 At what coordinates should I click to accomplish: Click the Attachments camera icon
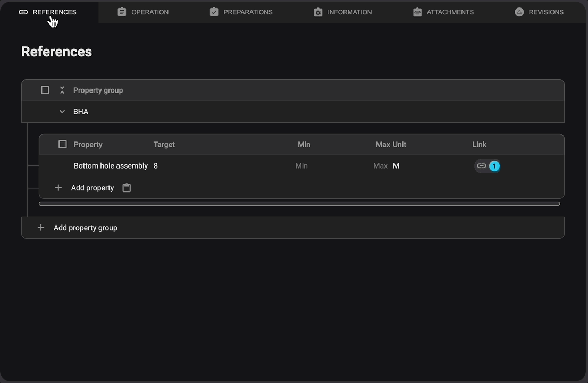pyautogui.click(x=417, y=12)
